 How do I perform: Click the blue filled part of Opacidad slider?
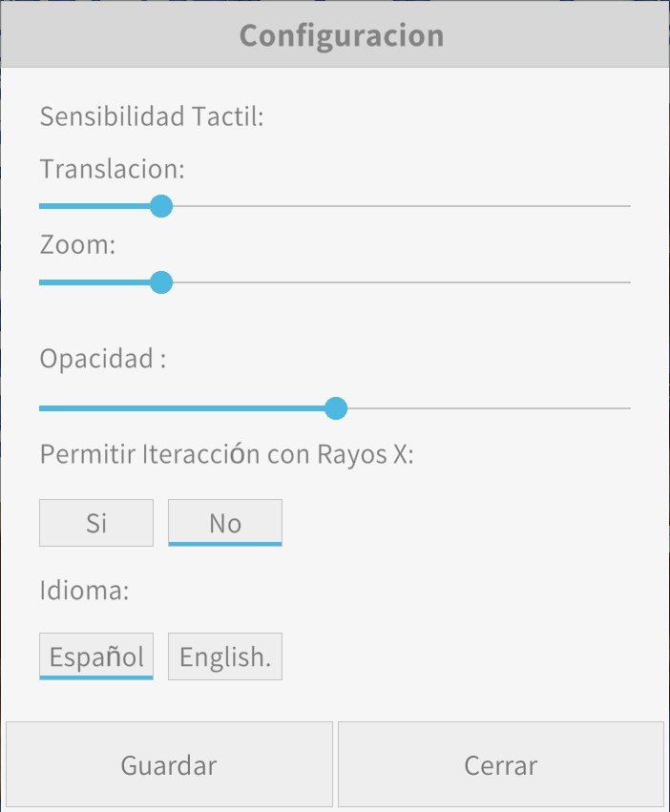[x=181, y=408]
